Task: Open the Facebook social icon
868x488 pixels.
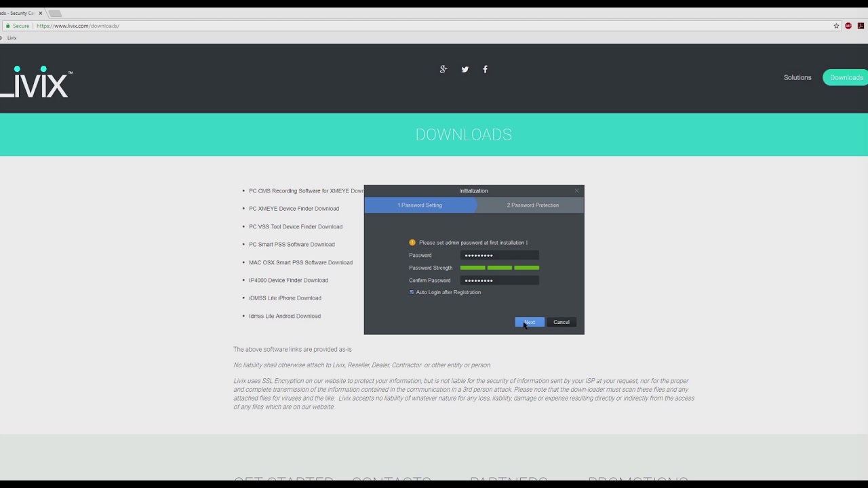Action: [x=485, y=69]
